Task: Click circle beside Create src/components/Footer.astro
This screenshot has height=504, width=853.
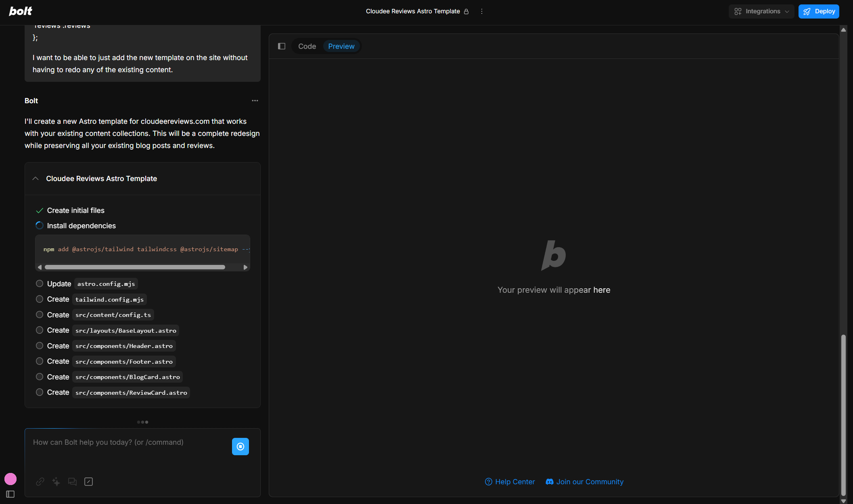Action: pos(40,361)
